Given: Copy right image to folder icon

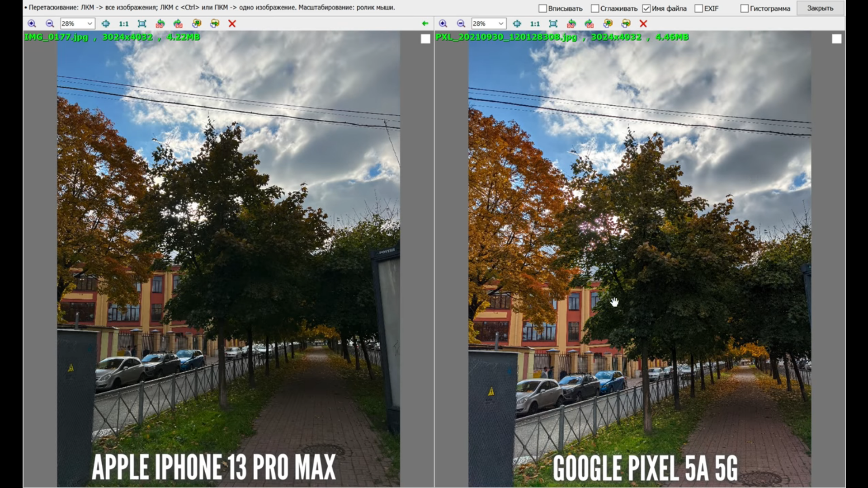Looking at the screenshot, I should [608, 23].
